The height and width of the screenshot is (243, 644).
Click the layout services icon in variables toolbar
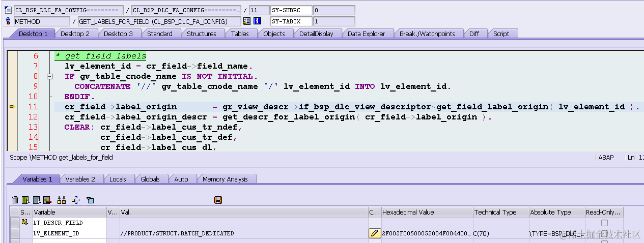(90, 200)
